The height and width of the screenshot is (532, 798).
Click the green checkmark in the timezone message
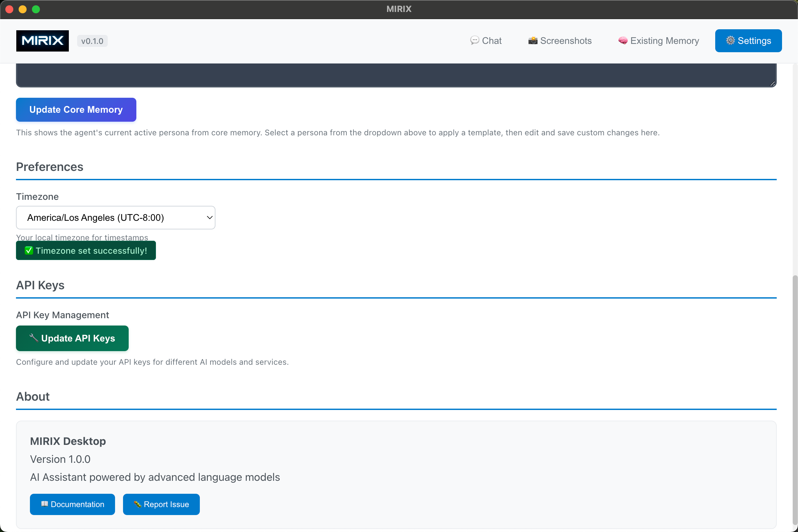(29, 251)
